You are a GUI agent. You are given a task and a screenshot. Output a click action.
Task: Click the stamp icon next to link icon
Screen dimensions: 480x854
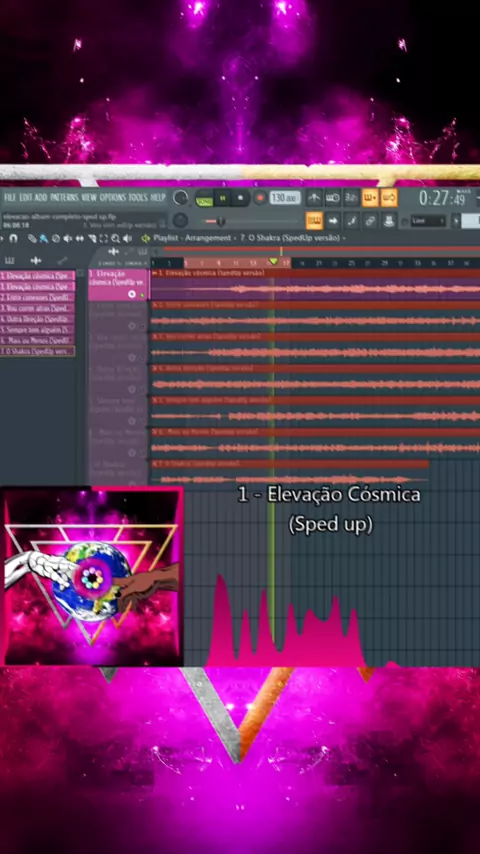coord(389,221)
